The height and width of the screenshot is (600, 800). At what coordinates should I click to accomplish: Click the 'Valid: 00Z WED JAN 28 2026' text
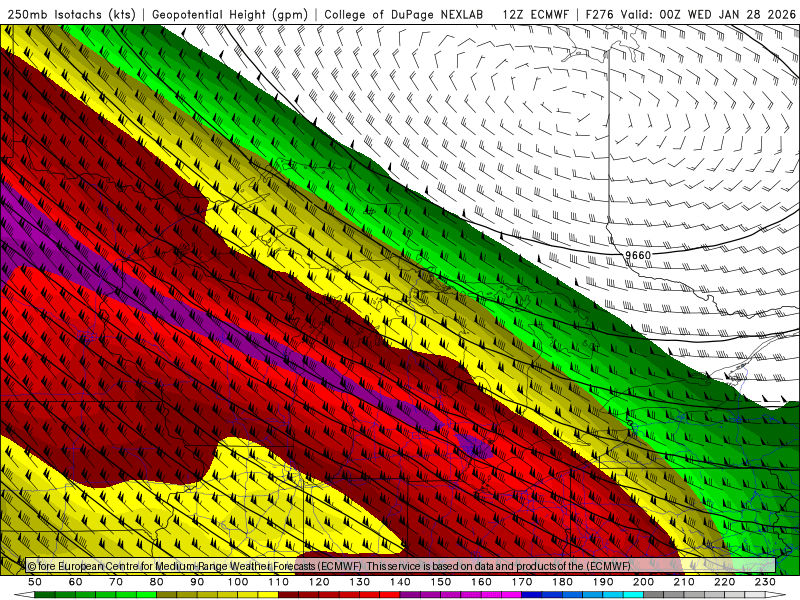[708, 15]
